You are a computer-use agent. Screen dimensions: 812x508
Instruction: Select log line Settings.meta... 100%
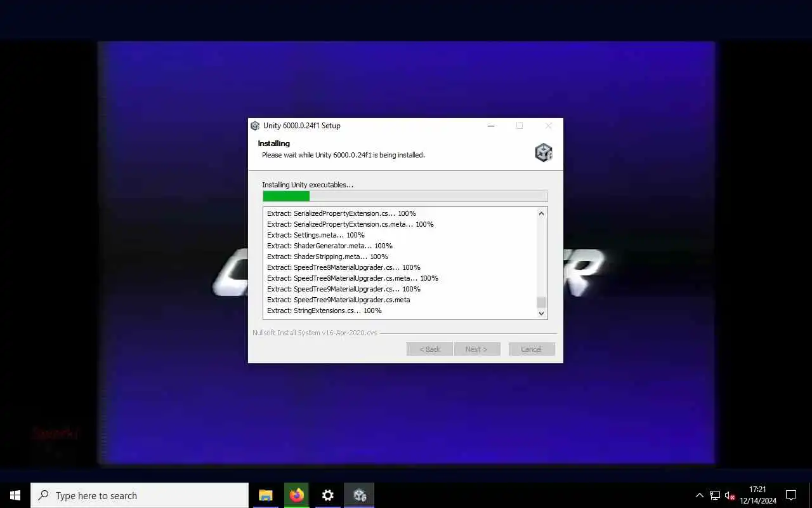[x=315, y=235]
